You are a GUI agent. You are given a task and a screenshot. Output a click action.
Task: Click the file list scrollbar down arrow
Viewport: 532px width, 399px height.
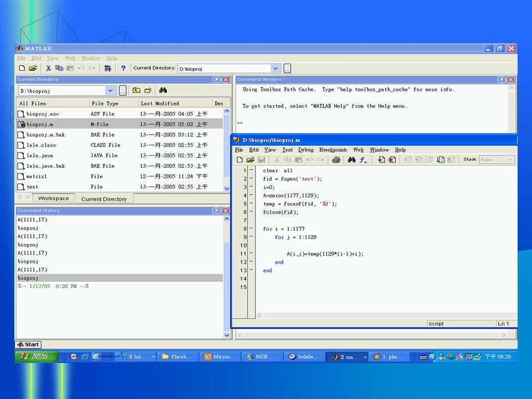[x=227, y=188]
